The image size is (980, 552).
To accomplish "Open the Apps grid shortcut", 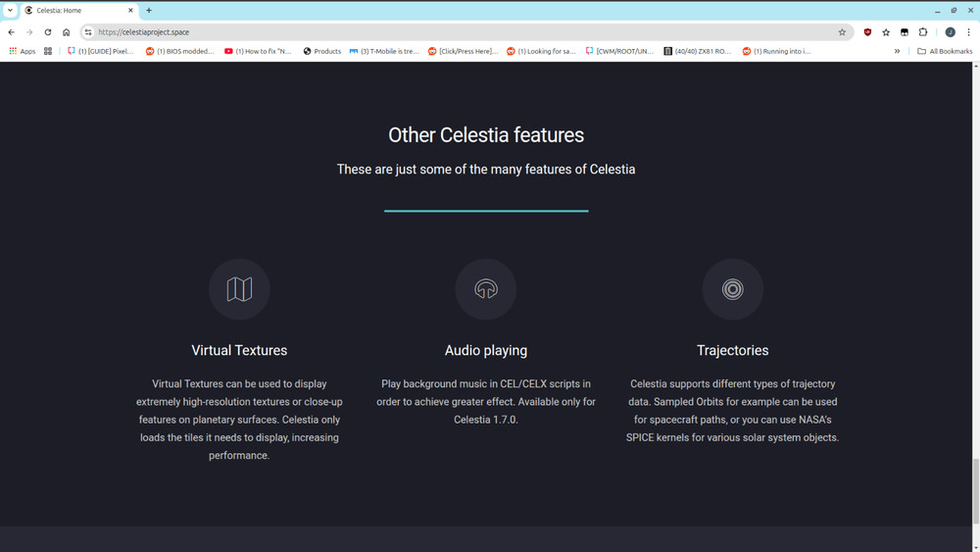I will pos(22,51).
